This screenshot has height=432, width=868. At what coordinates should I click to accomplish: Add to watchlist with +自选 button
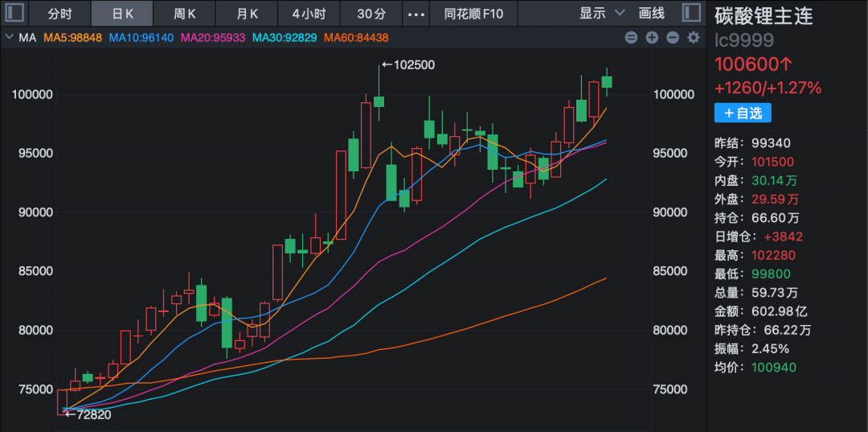[742, 113]
